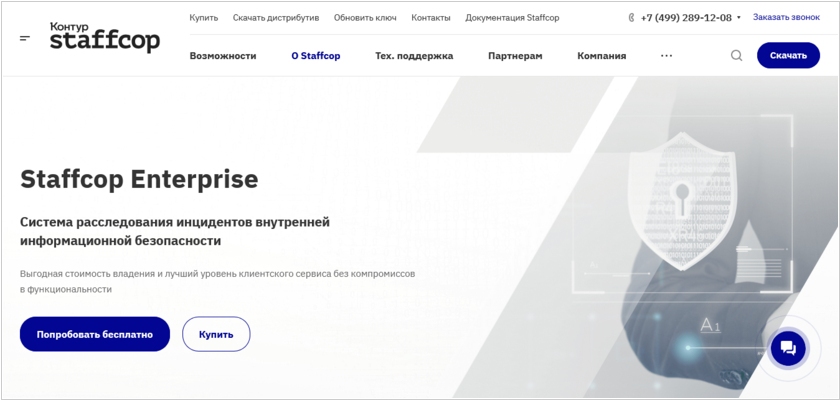Click the Контур Staffcop logo
This screenshot has height=400, width=840.
tap(105, 37)
